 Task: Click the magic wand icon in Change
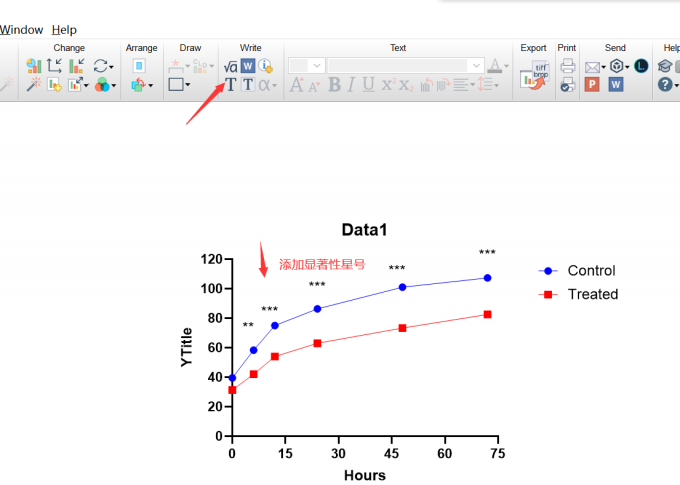tap(35, 85)
